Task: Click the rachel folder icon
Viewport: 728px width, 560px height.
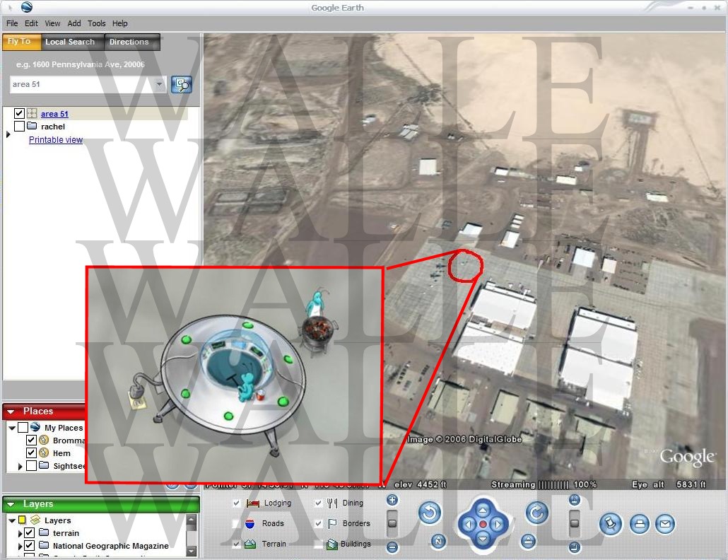Action: click(x=32, y=126)
